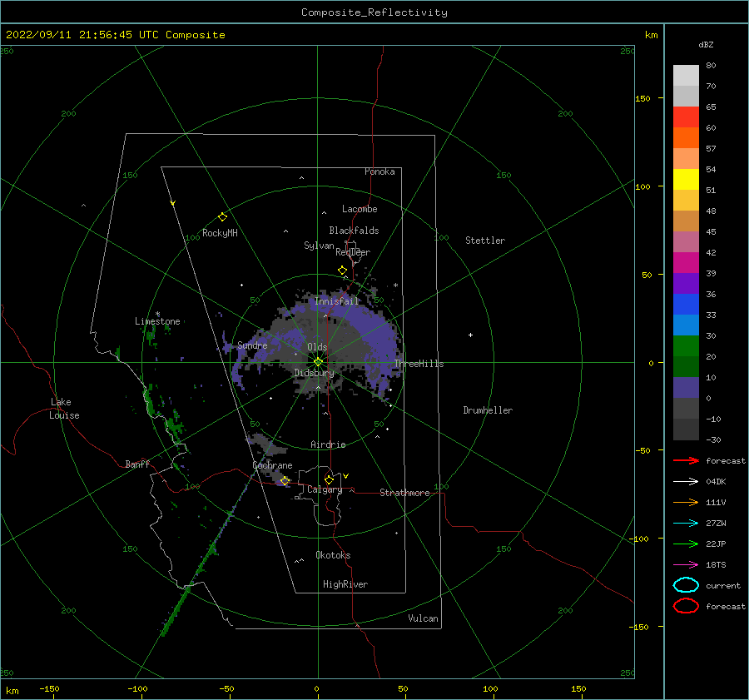Click the RockyMH label
The height and width of the screenshot is (700, 749).
tap(220, 233)
